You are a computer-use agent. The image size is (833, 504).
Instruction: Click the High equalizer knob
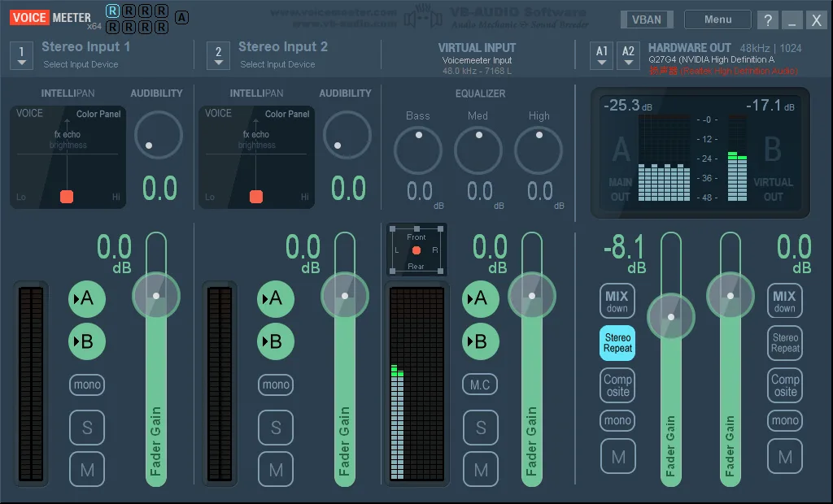(x=539, y=150)
